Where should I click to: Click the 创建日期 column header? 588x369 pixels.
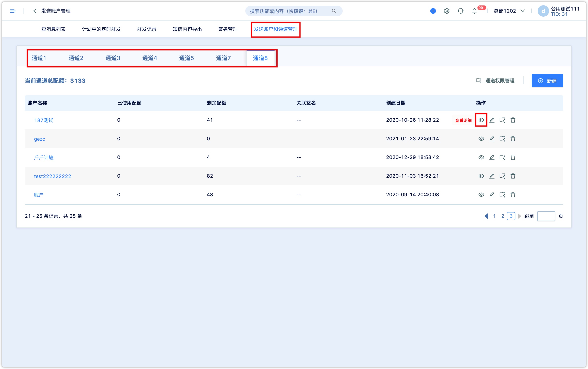pos(396,103)
